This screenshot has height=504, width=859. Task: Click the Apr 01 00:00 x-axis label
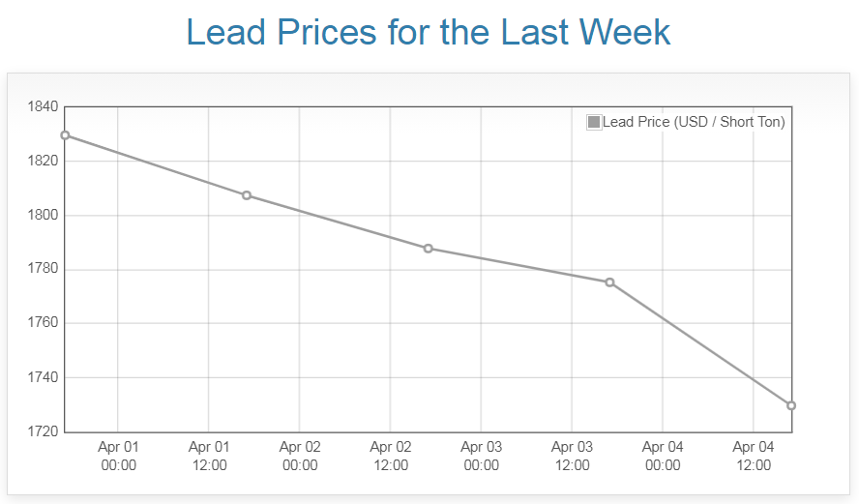118,456
